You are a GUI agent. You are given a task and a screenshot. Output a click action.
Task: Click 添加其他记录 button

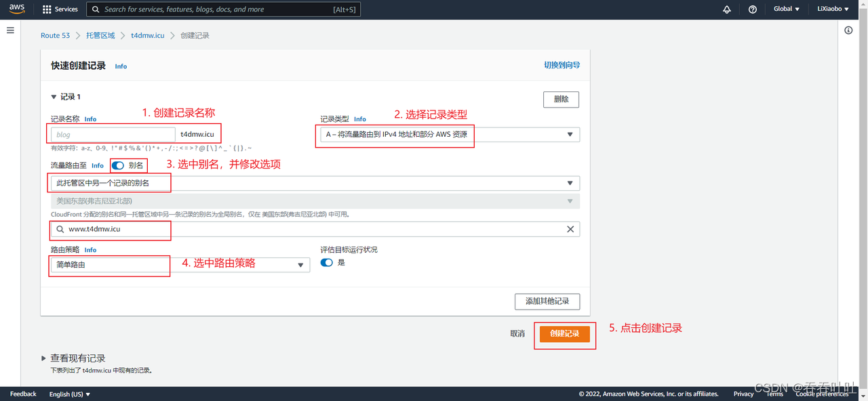[547, 301]
